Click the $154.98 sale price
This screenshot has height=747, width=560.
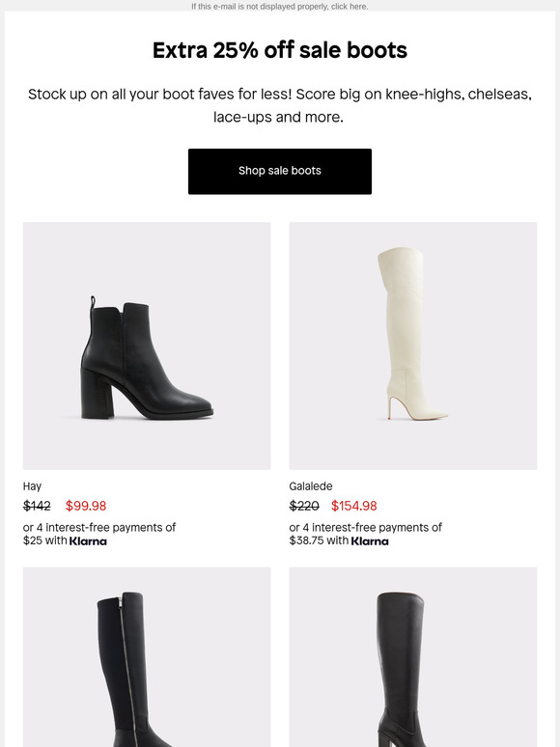[354, 506]
